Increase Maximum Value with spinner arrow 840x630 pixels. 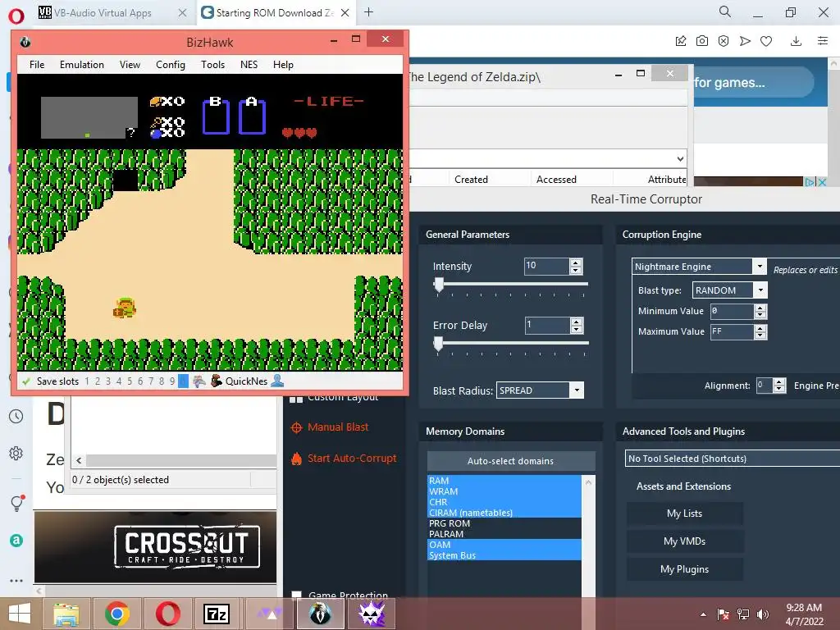pyautogui.click(x=760, y=328)
